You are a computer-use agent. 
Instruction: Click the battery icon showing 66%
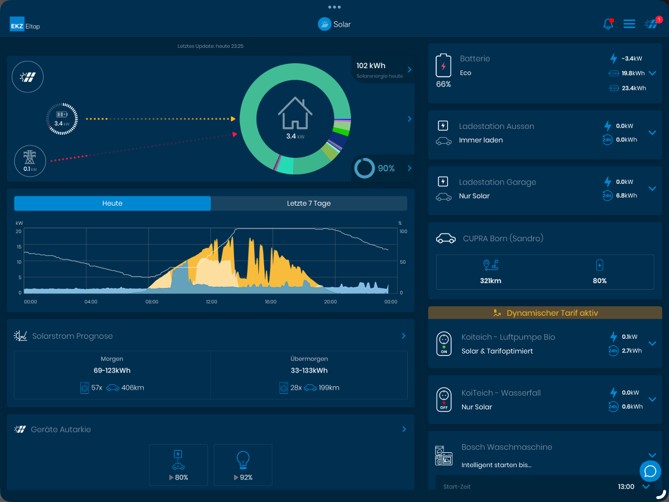coord(443,66)
